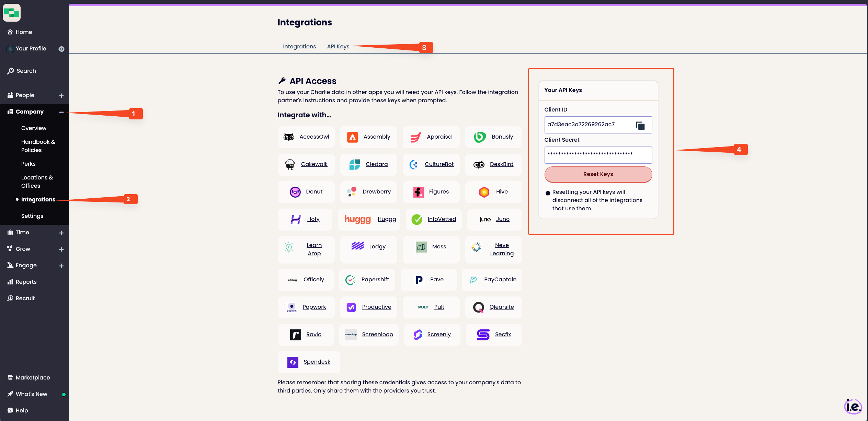Open the Huggg integration link
The height and width of the screenshot is (421, 868).
pos(387,219)
